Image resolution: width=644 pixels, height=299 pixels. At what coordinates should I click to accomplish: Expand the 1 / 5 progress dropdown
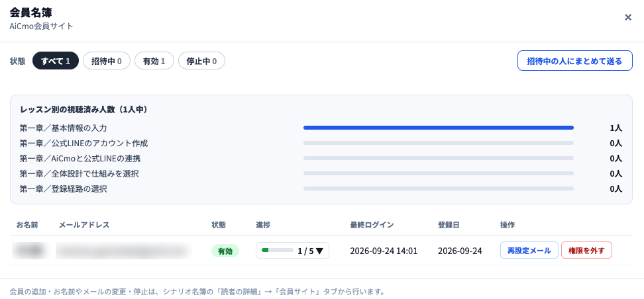[x=292, y=251]
